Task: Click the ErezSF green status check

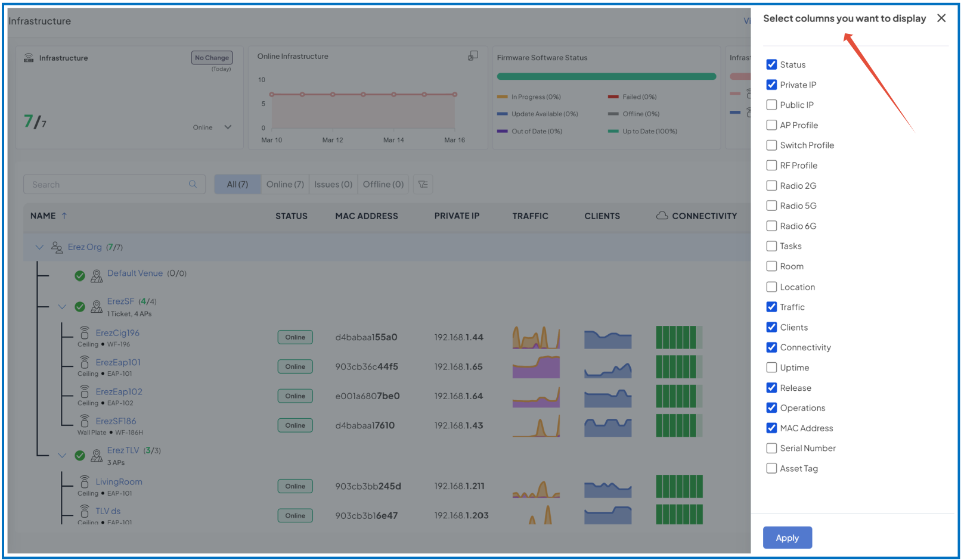Action: (x=79, y=306)
